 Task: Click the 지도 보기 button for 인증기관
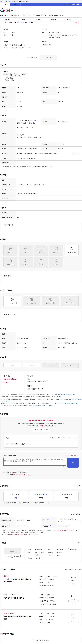[x=77, y=520]
